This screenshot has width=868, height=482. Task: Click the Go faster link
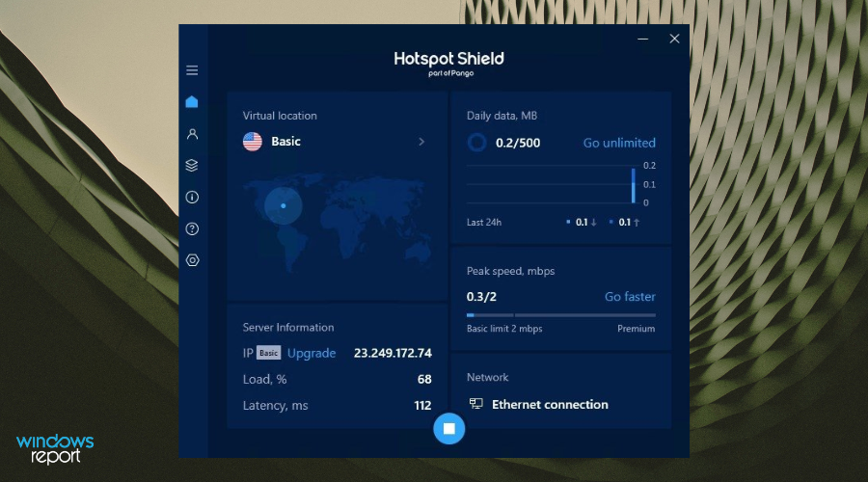[630, 297]
